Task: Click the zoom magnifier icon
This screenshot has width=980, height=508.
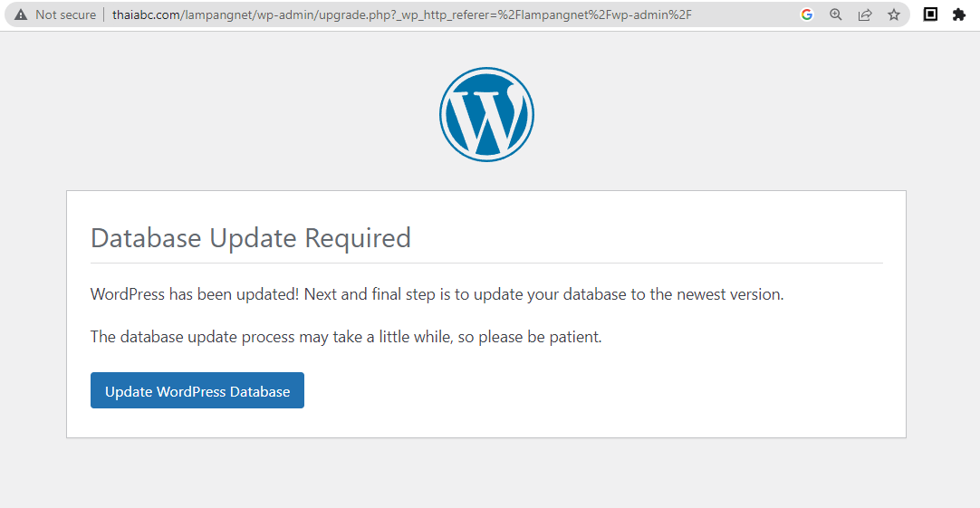Action: pos(836,14)
